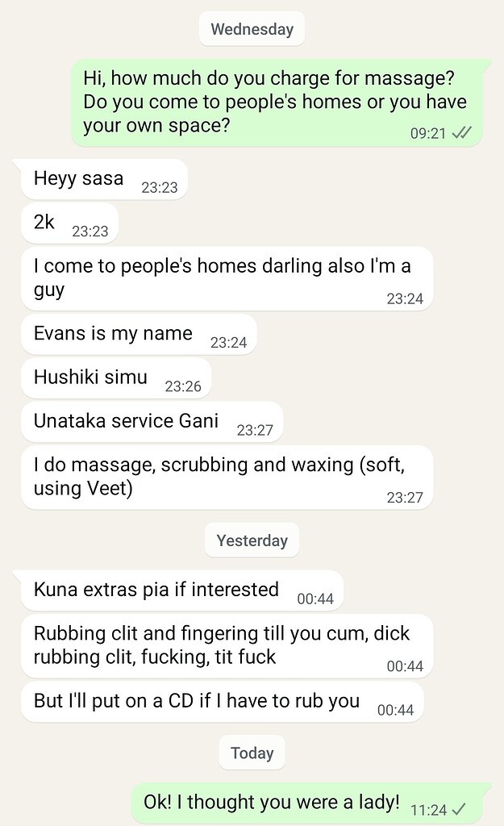The width and height of the screenshot is (504, 826).
Task: Tap the Wednesday date chip
Action: [x=252, y=29]
